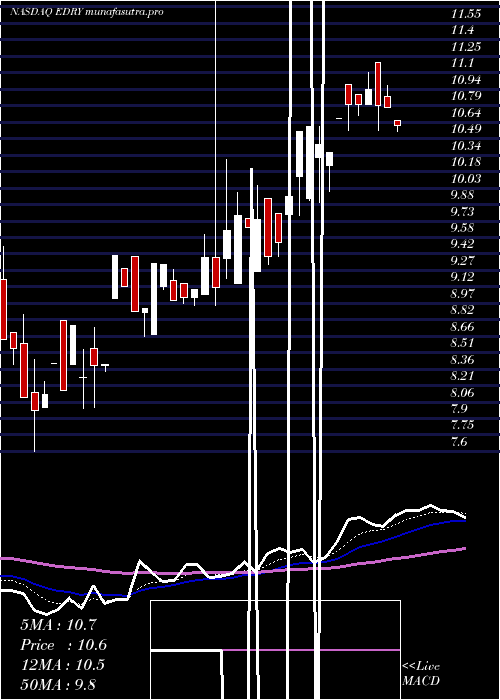Screen dimensions: 500x700
Task: Click the 7.6 price axis label
Action: (459, 442)
